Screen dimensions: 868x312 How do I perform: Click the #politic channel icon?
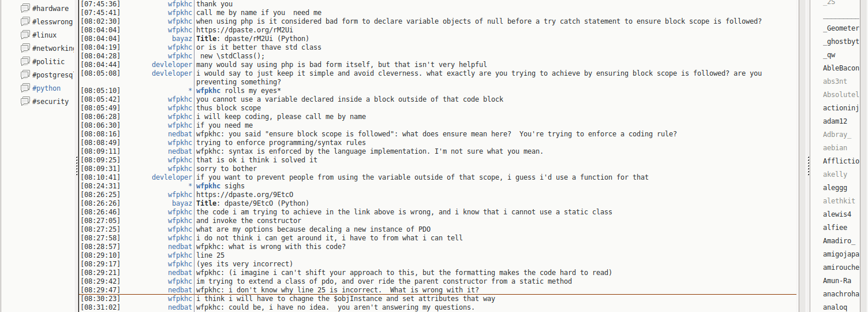pyautogui.click(x=25, y=61)
